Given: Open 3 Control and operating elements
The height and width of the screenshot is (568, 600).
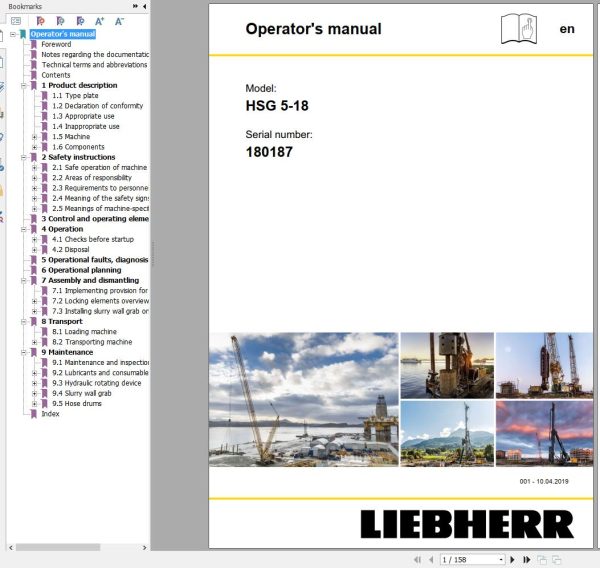Looking at the screenshot, I should [95, 219].
